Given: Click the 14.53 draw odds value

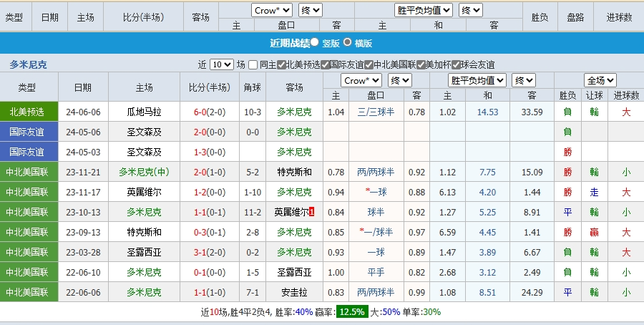Looking at the screenshot, I should point(487,112).
